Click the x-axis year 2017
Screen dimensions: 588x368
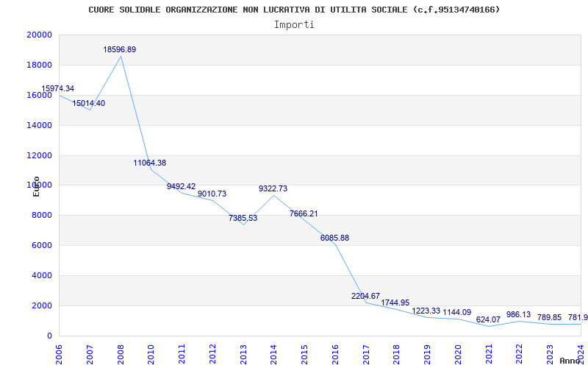tap(366, 355)
